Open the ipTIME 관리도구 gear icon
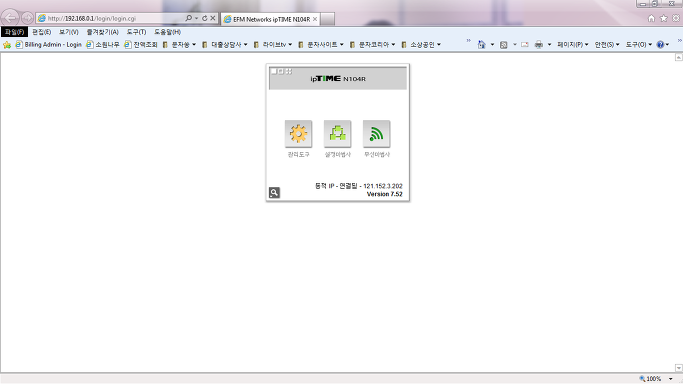 (298, 133)
